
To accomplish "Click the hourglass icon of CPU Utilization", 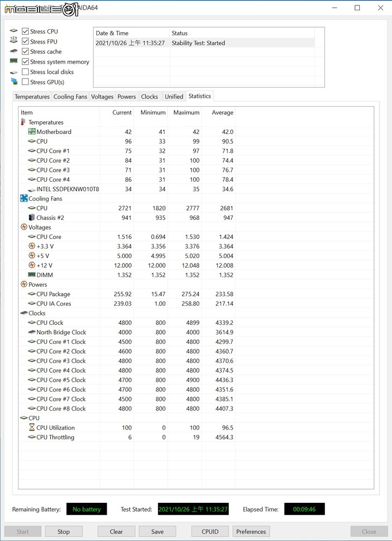I will coord(32,427).
